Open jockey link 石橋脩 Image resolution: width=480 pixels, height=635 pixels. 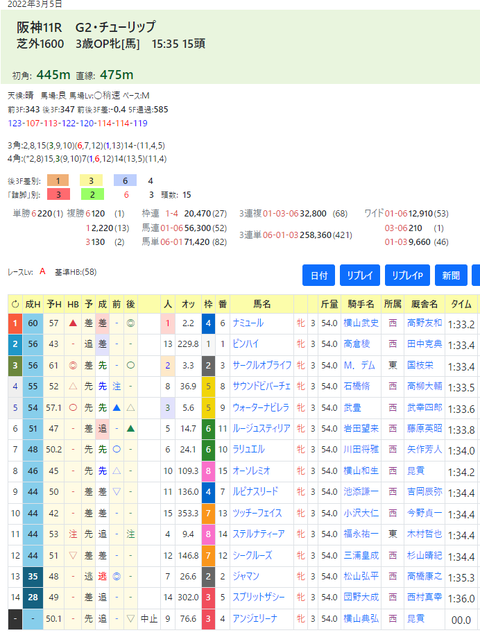(x=357, y=386)
